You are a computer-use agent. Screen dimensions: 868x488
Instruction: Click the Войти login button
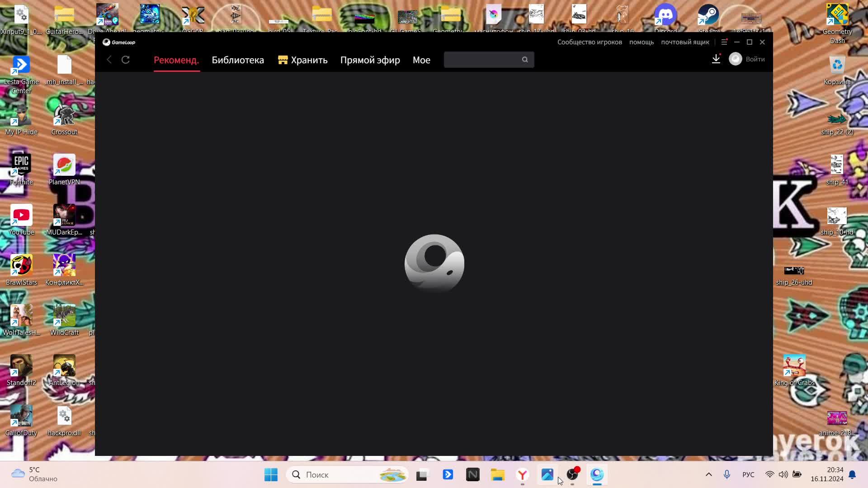point(755,59)
